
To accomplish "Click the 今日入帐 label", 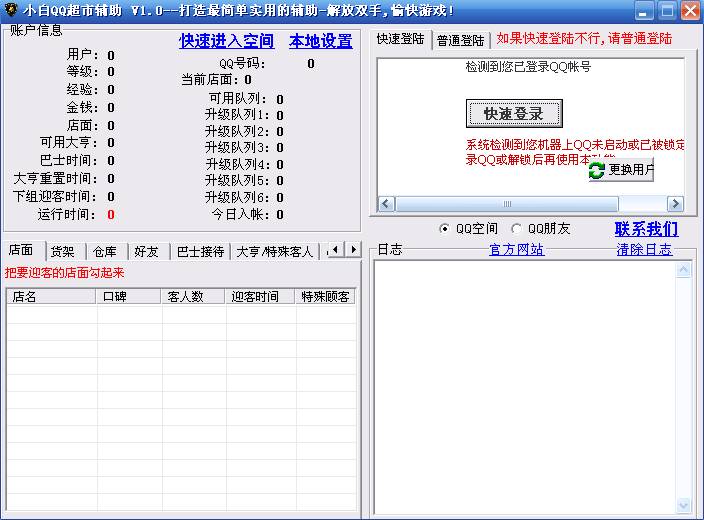I will coord(241,214).
